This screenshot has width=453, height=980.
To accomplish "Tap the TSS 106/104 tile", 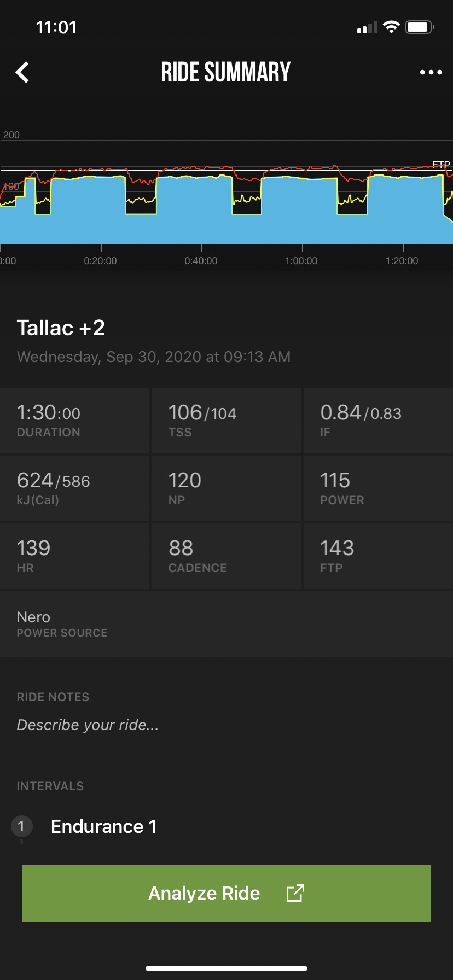I will tap(226, 421).
